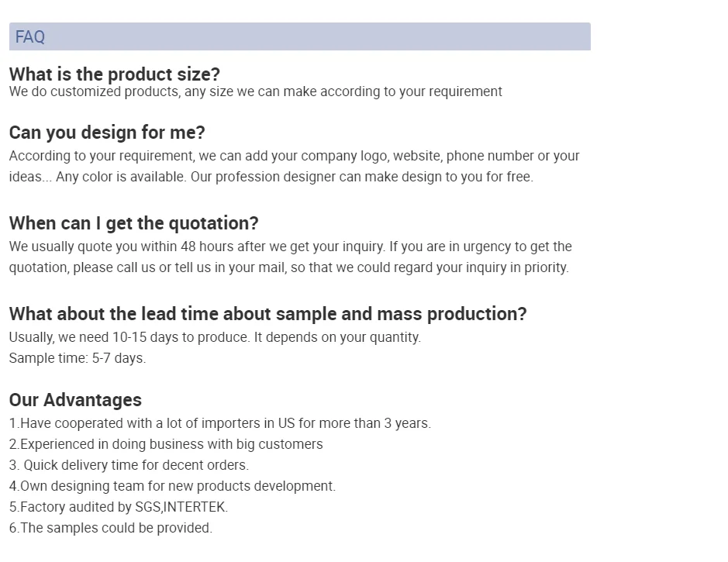Click the 'Sample time: 5-7 days' line
This screenshot has height=562, width=728.
(78, 358)
